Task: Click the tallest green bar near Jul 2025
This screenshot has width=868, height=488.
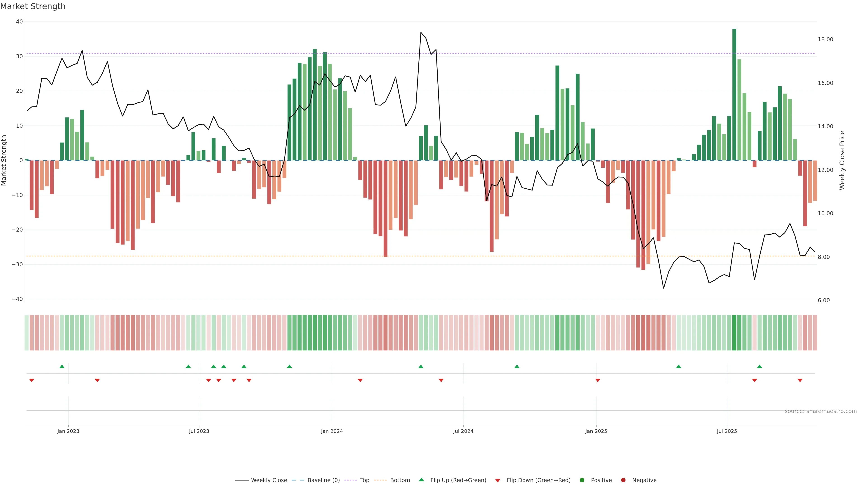Action: pos(734,94)
